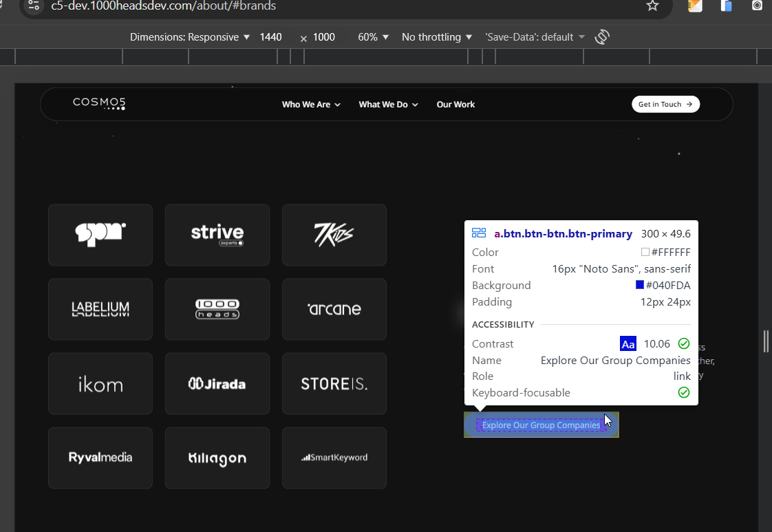Select the spm brand logo card

[100, 235]
